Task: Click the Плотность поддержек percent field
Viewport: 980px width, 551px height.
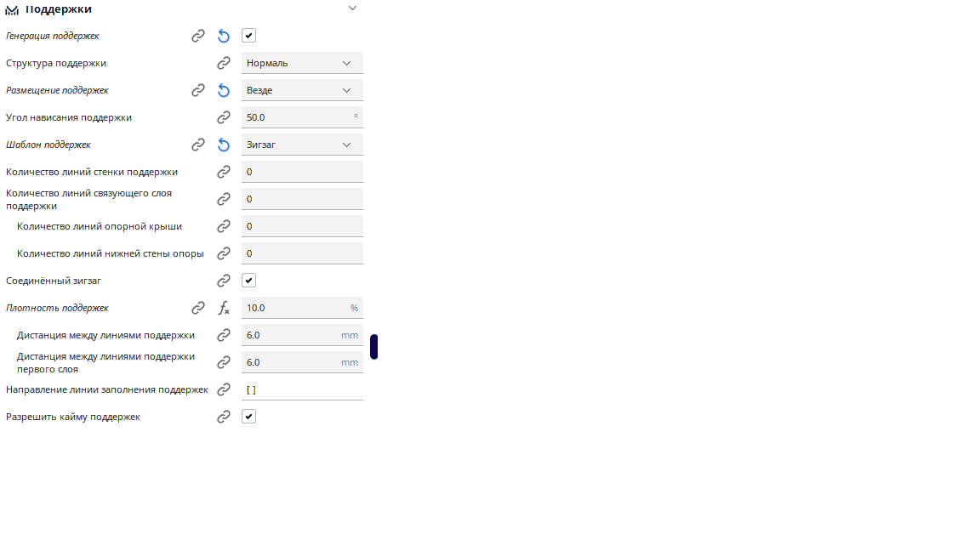Action: tap(302, 308)
